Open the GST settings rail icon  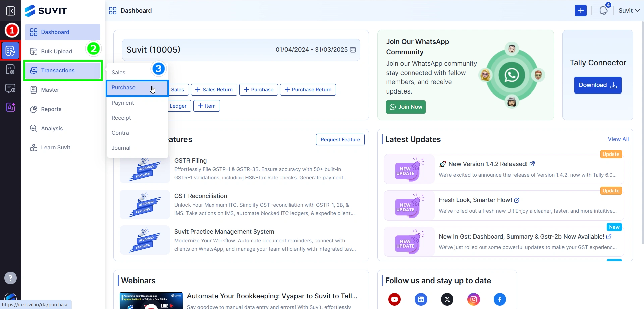coord(11,70)
